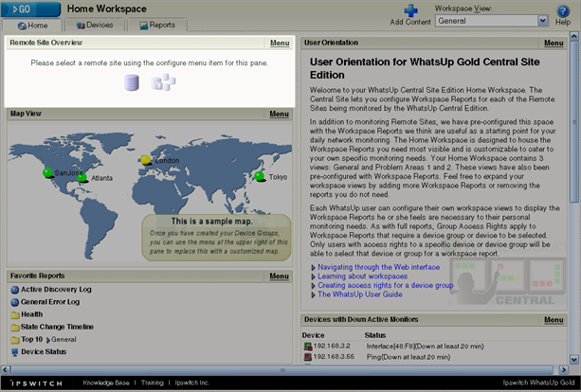The image size is (581, 392).
Task: Click the monitor icon beside Device Status
Action: 15,352
